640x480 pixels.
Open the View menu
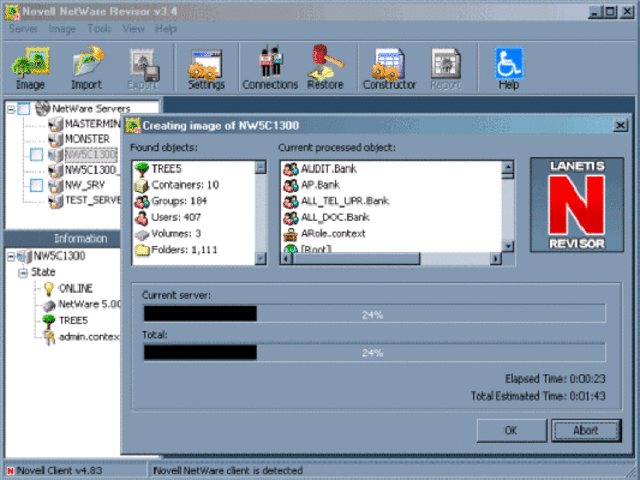click(x=133, y=29)
